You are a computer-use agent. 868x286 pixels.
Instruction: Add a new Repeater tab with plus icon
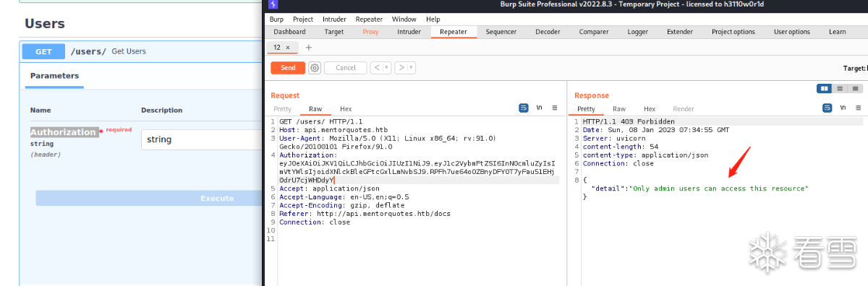click(309, 47)
